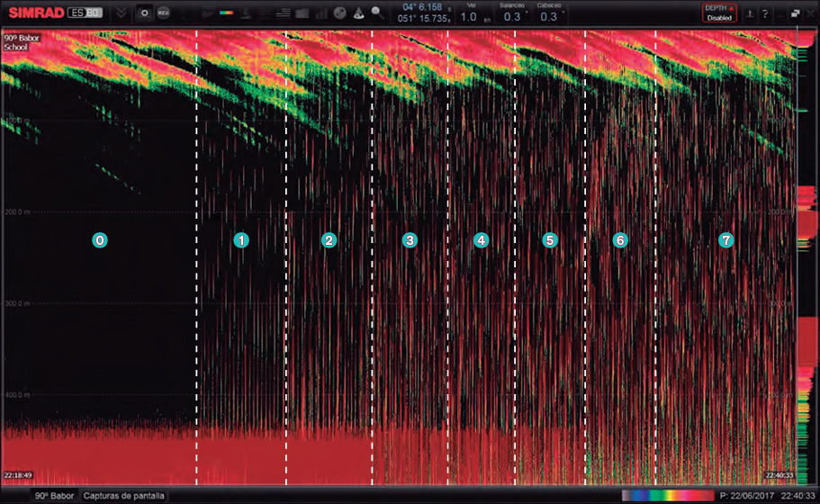
Task: Click the Balanceo roll readout
Action: point(512,13)
